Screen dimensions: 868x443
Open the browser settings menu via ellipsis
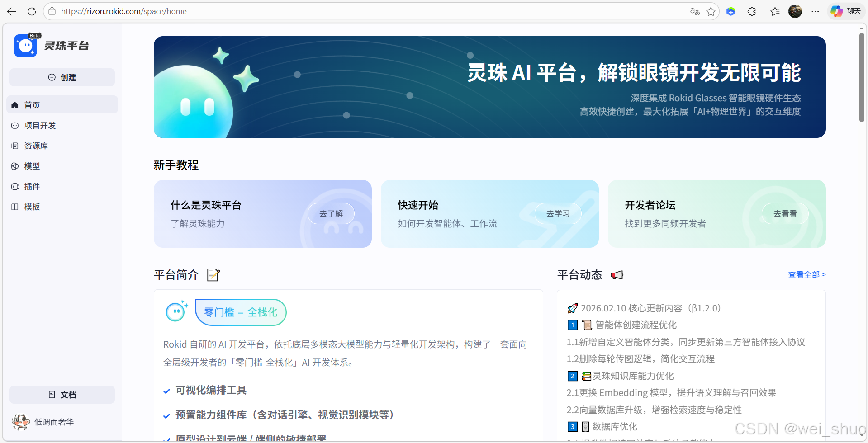coord(816,11)
